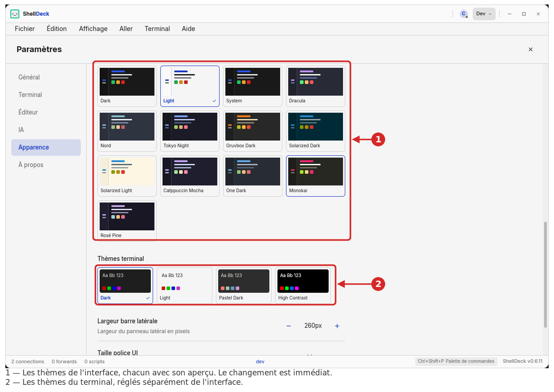
Task: Click the ShellDeck app logo icon
Action: (x=15, y=14)
